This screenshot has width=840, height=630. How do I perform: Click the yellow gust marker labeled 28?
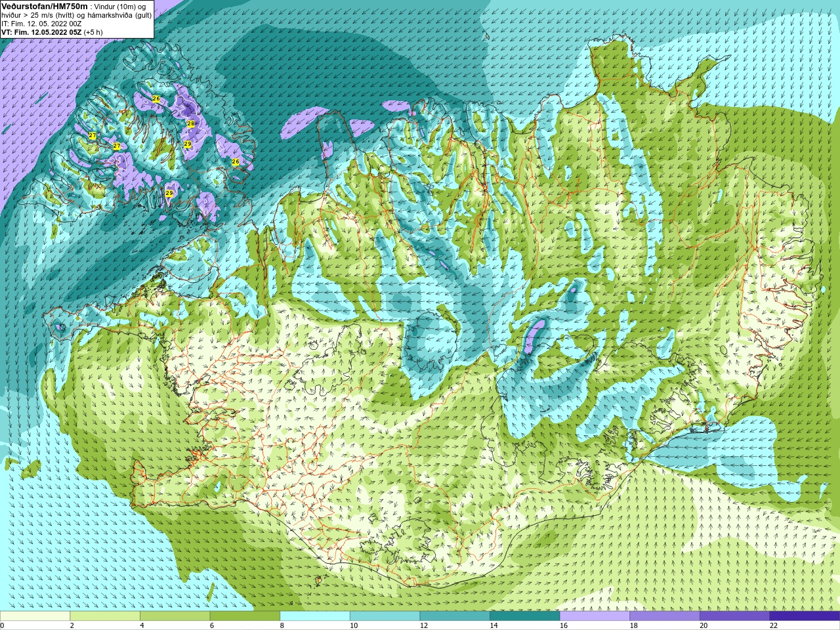pos(190,123)
